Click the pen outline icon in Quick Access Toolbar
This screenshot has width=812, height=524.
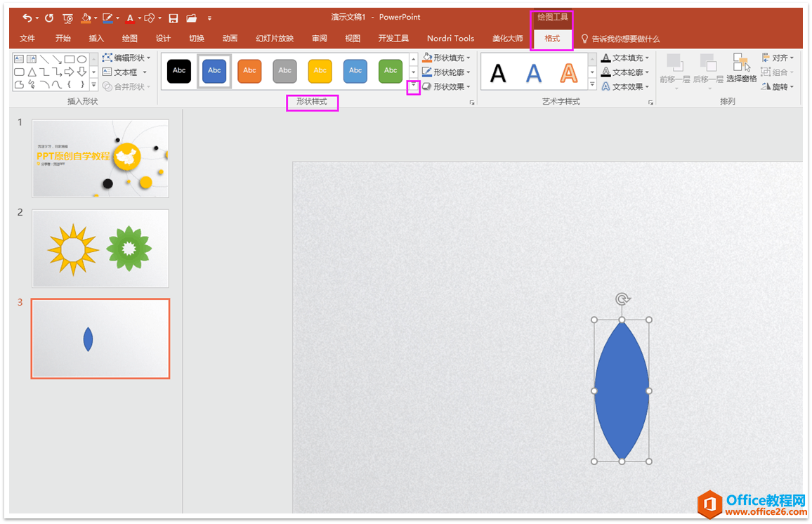pos(107,18)
